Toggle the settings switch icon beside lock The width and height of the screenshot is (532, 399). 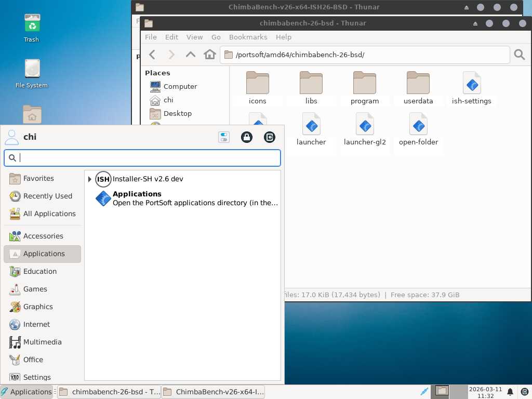[x=224, y=137]
